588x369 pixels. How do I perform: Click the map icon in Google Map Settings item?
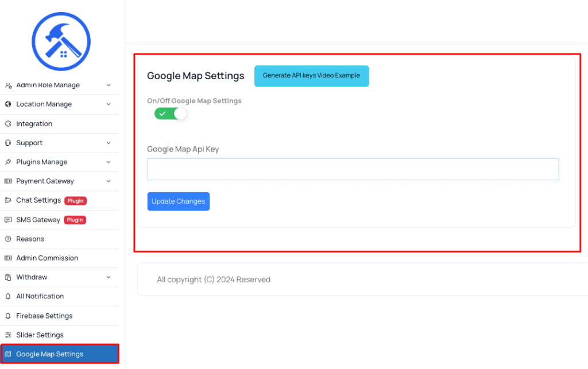pyautogui.click(x=8, y=354)
